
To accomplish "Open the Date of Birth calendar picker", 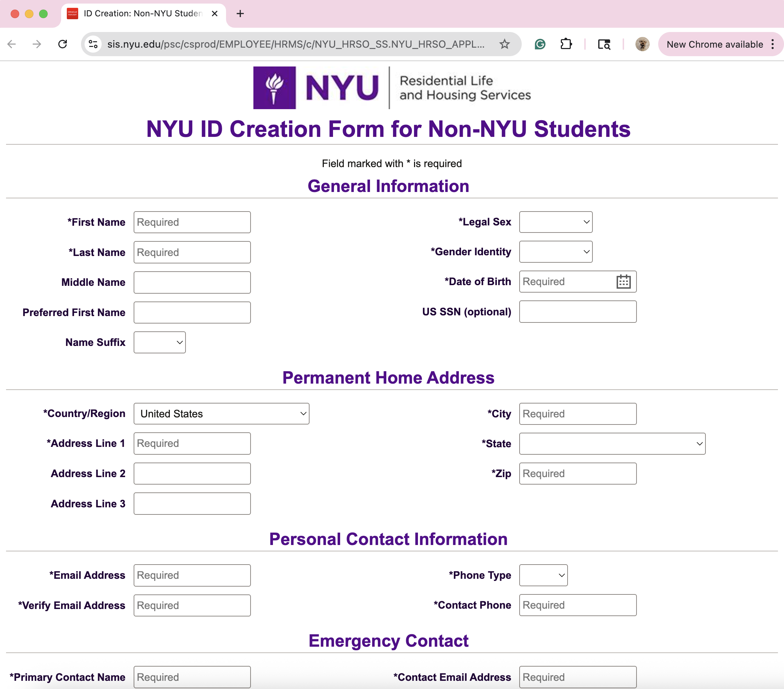I will pos(623,282).
